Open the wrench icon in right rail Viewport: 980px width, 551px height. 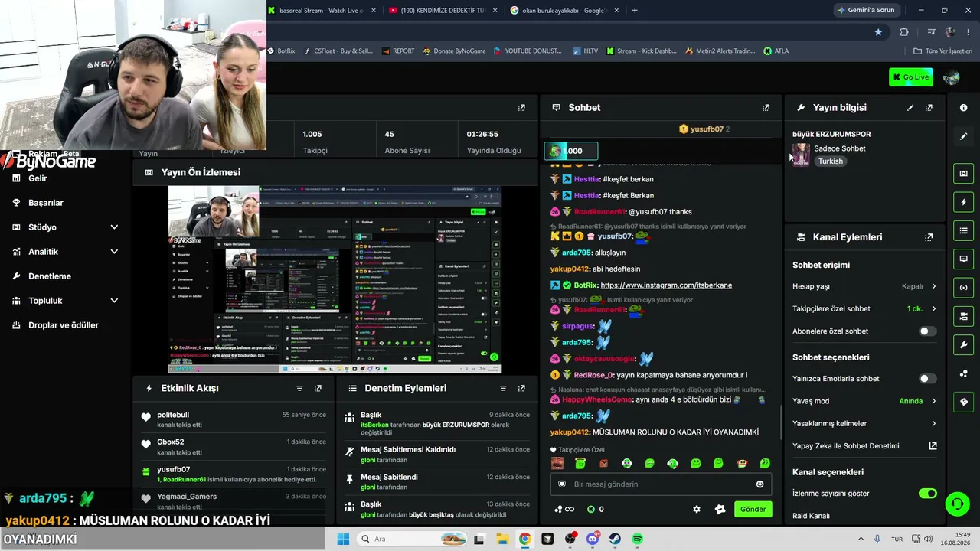pyautogui.click(x=963, y=344)
